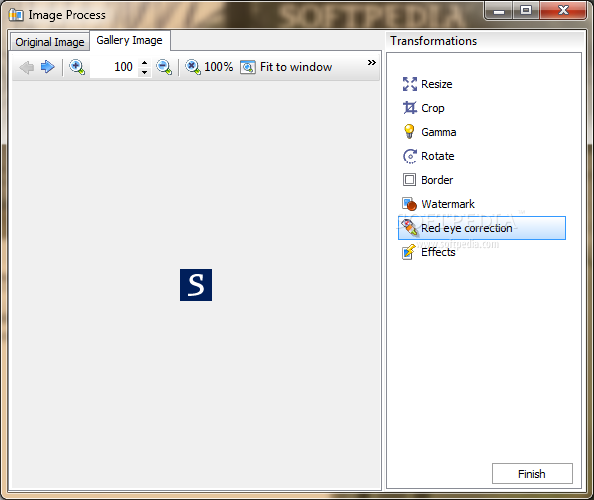Select the Resize transformation icon
The height and width of the screenshot is (500, 594).
click(410, 84)
